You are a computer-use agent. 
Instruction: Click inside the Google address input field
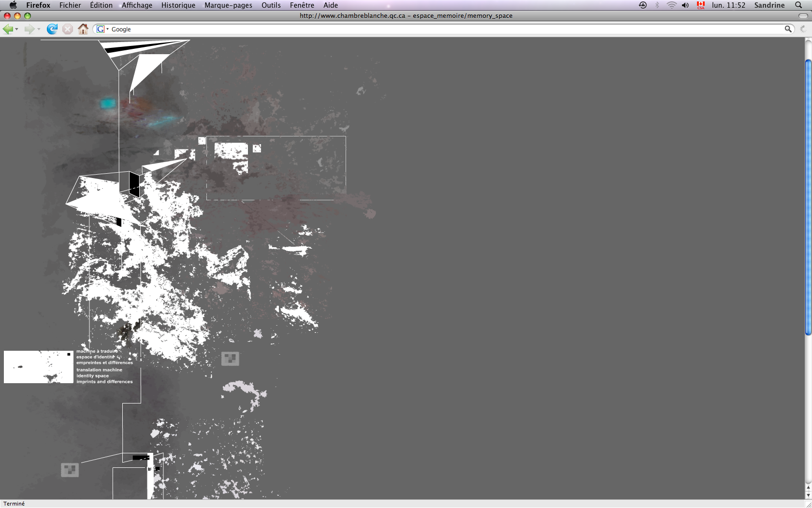coord(446,29)
